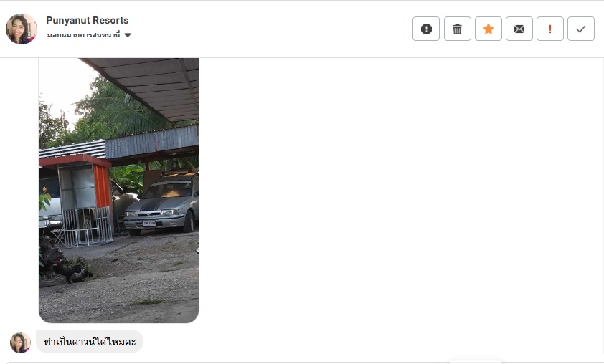Select the sender's small avatar beside the message

[x=20, y=343]
